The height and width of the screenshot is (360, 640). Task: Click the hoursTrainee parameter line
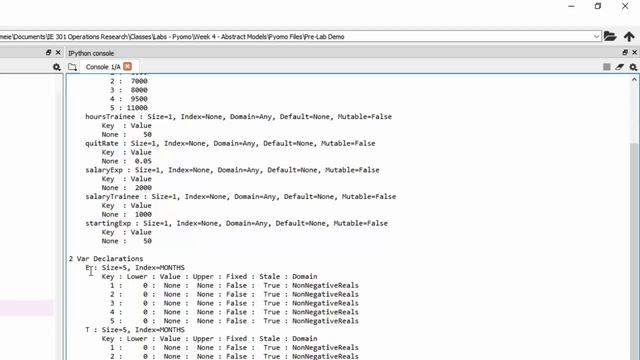pos(238,117)
